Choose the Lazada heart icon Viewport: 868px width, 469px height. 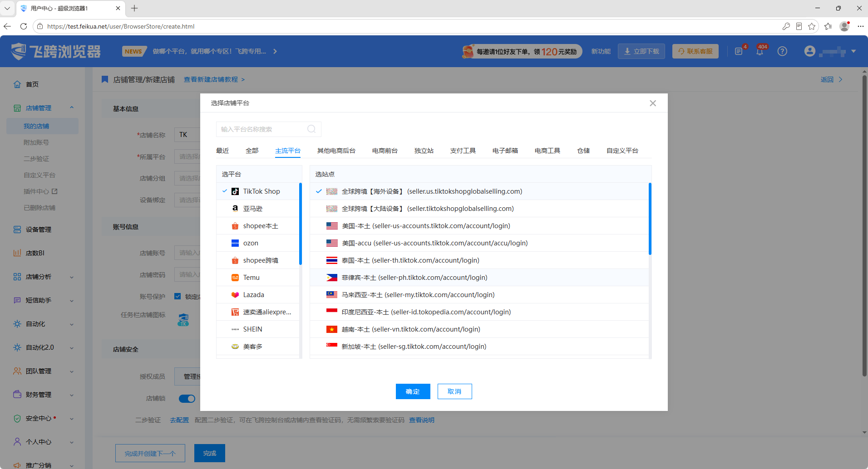[235, 295]
